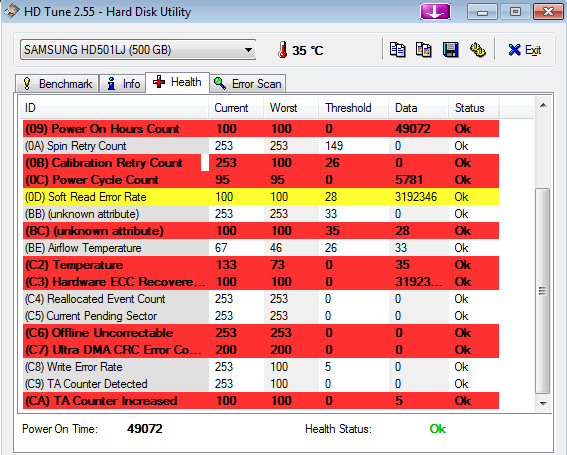Select the (C3) Hardware ECC Recovered row

coord(261,282)
